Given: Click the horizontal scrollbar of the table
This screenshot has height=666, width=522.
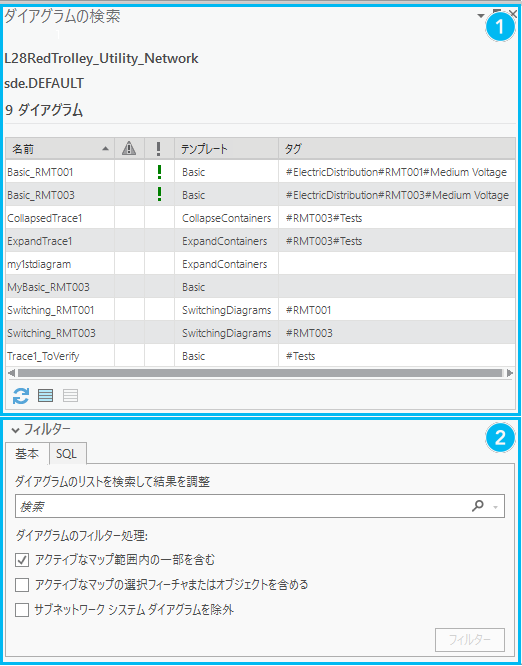Looking at the screenshot, I should coord(260,373).
